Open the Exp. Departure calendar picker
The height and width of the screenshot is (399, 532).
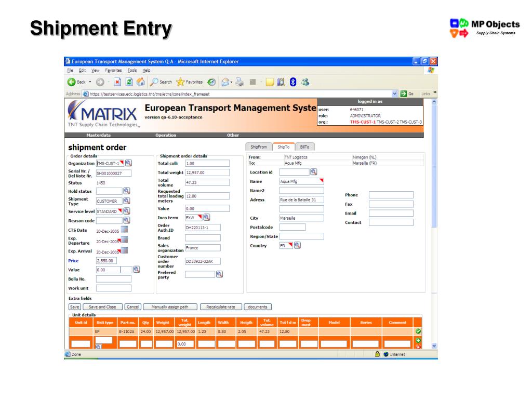click(x=124, y=240)
